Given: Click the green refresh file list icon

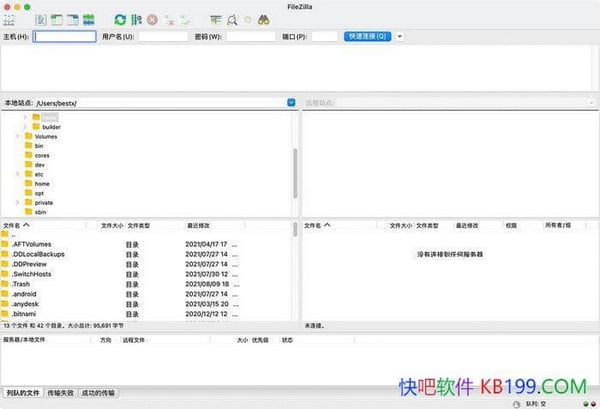Looking at the screenshot, I should coord(120,19).
